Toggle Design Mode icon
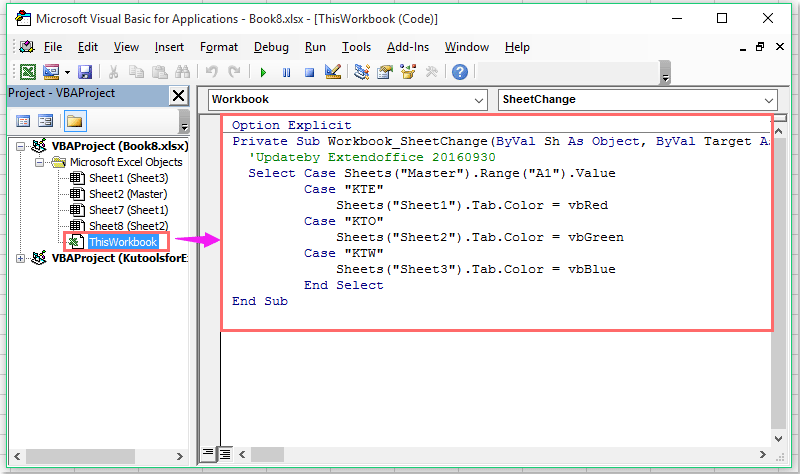 (x=333, y=72)
